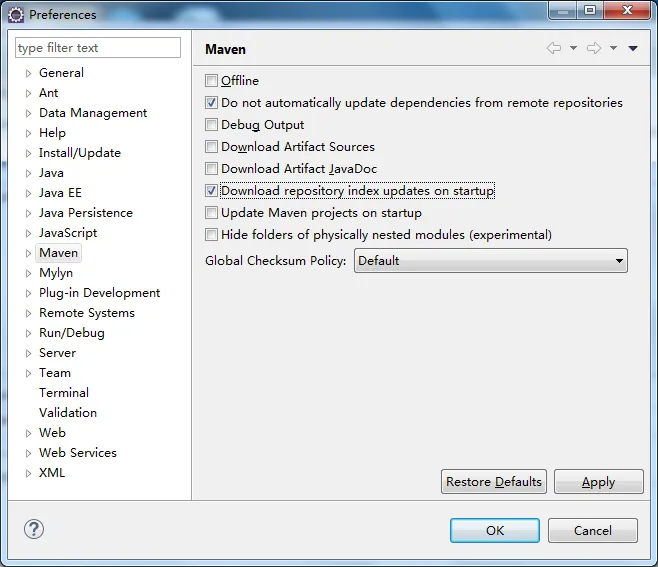Expand the Team node arrow
Image resolution: width=658 pixels, height=567 pixels.
pyautogui.click(x=28, y=373)
